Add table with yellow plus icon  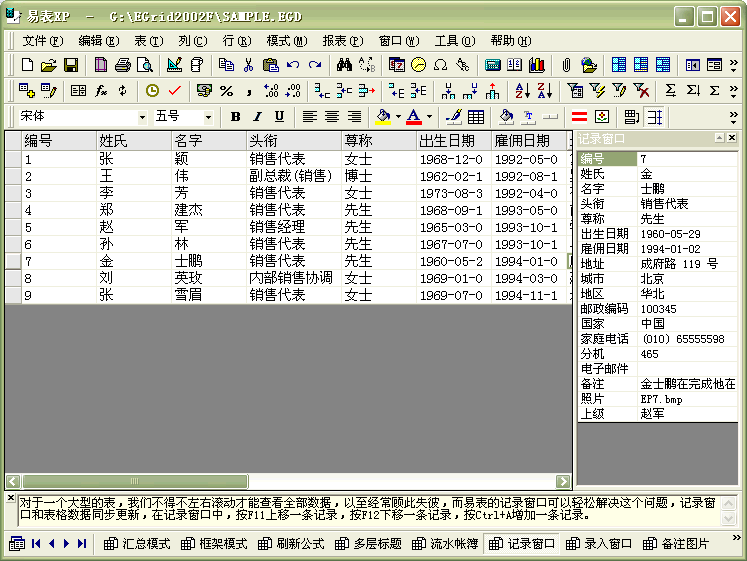27,90
